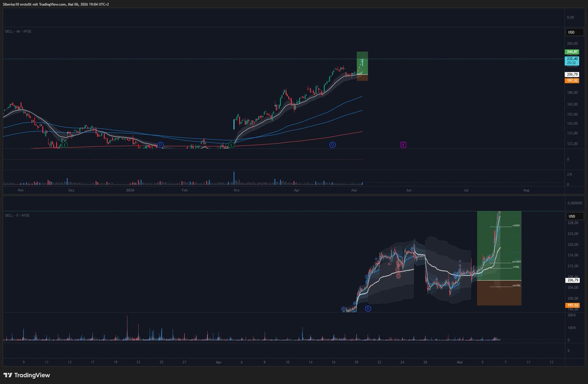Screen dimensions: 588x384
Task: Click the wVAH level label
Action: (516, 226)
